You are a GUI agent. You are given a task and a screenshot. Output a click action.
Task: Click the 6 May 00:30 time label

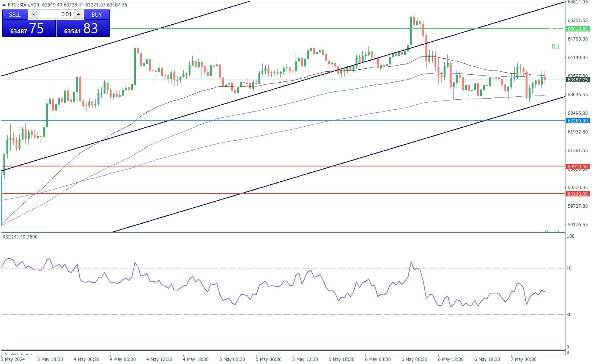coord(378,359)
